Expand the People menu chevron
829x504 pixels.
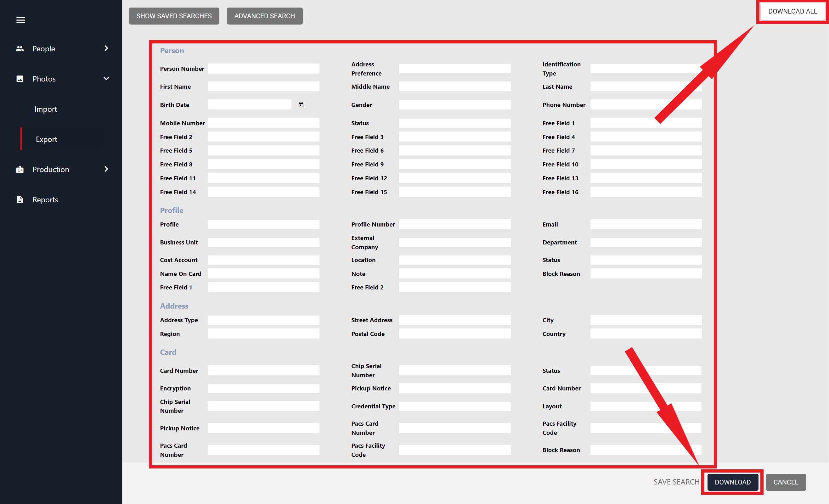coord(106,48)
